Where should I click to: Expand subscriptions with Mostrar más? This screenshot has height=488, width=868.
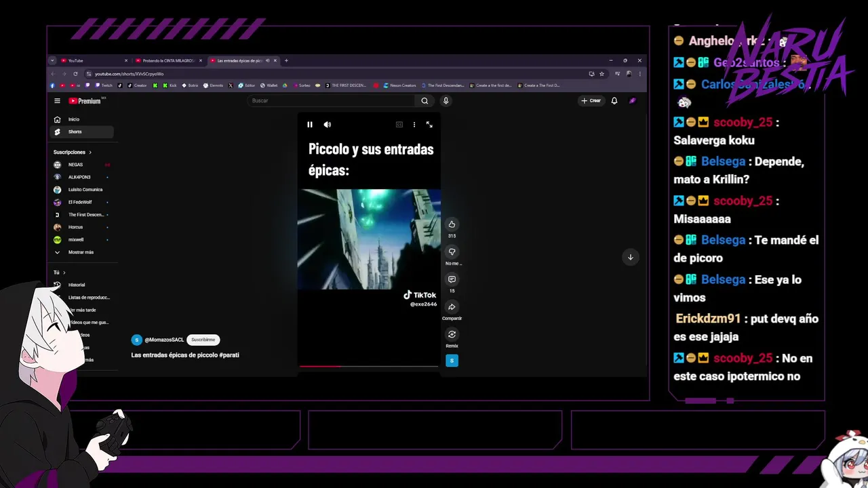[82, 252]
